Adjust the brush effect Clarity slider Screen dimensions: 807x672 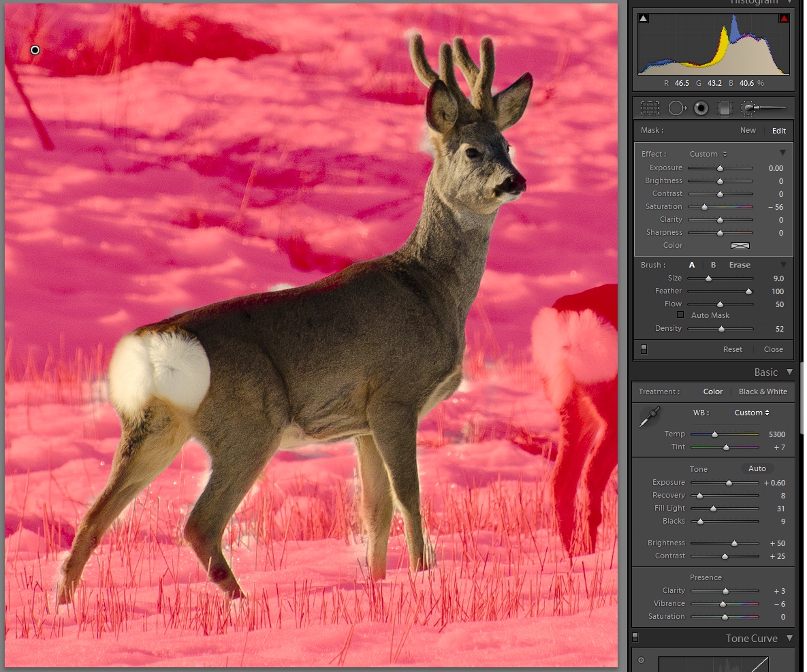(x=720, y=220)
